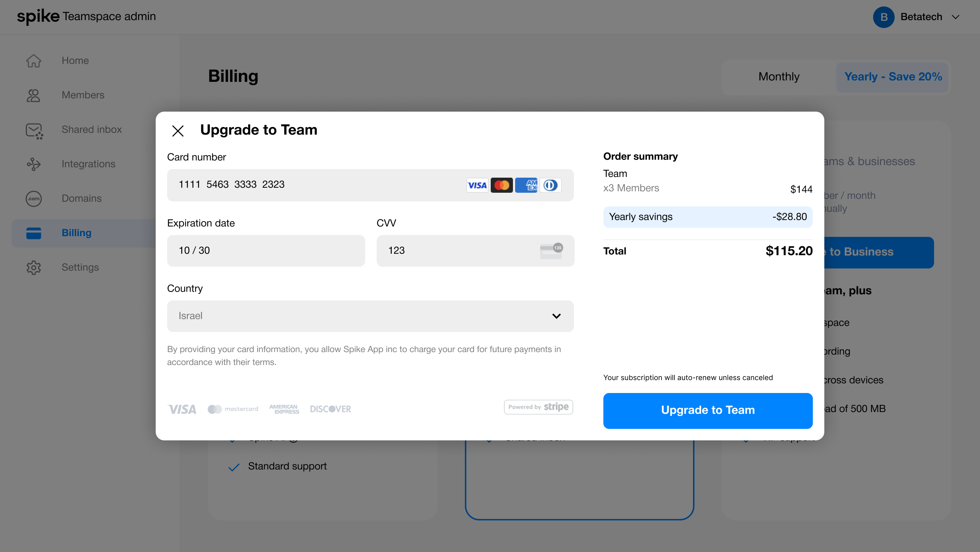Click the Country dropdown arrow
Viewport: 980px width, 552px height.
tap(556, 316)
